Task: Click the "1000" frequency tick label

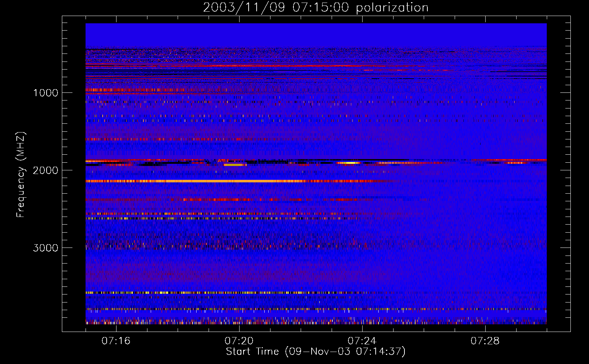Action: [46, 93]
